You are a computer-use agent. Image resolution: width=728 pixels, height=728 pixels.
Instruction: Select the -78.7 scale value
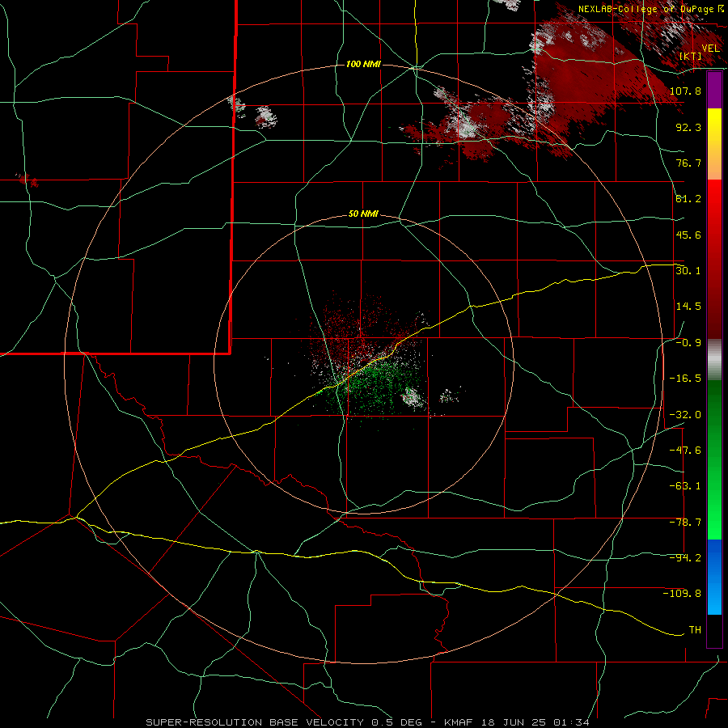pos(685,523)
